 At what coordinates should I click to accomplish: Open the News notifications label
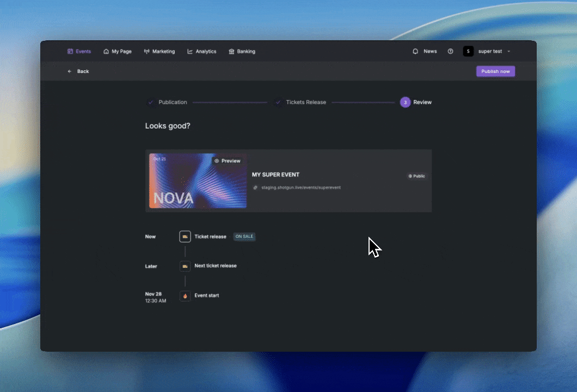click(x=430, y=51)
